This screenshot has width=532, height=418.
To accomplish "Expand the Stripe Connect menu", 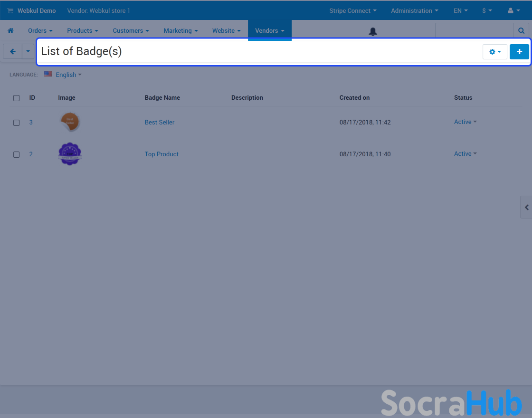I will [x=353, y=10].
